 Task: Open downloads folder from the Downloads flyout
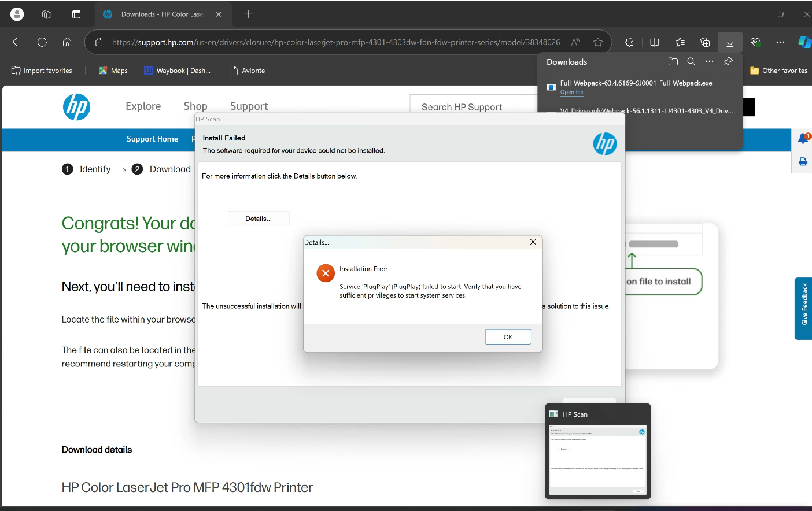(673, 61)
